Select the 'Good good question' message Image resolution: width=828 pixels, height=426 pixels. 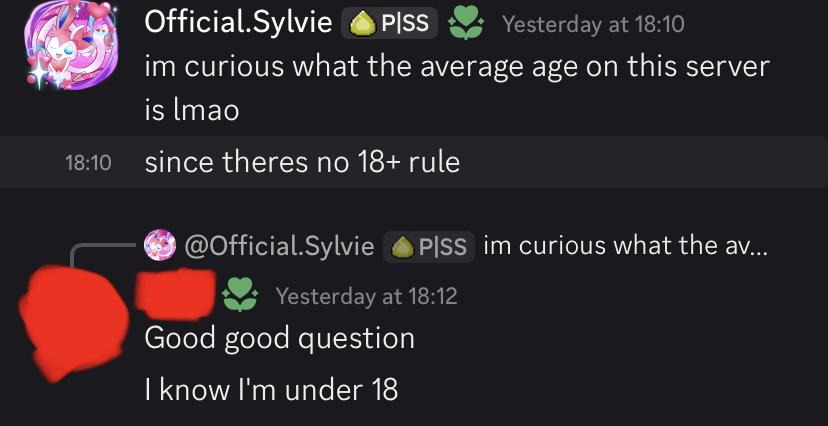pyautogui.click(x=280, y=338)
